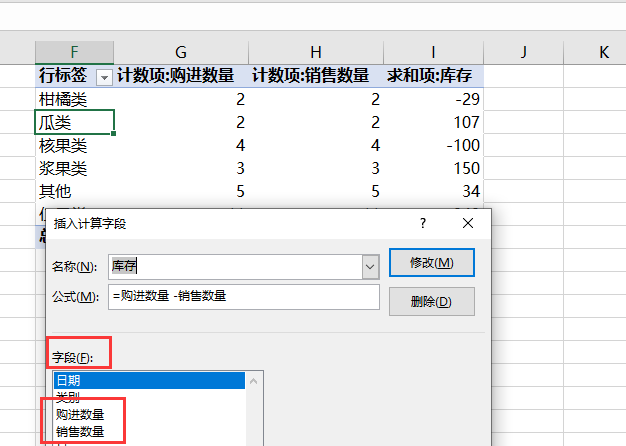
Task: Click the -29 inventory cell
Action: 433,99
